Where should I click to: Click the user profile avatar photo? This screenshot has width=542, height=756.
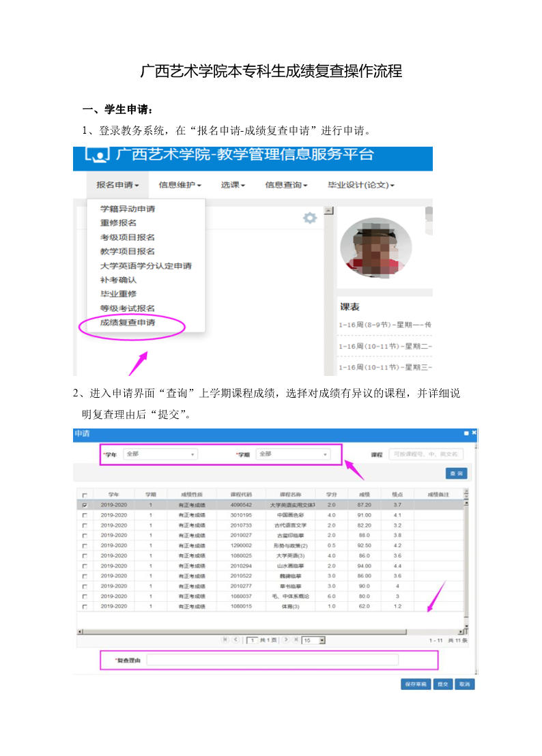pos(375,248)
